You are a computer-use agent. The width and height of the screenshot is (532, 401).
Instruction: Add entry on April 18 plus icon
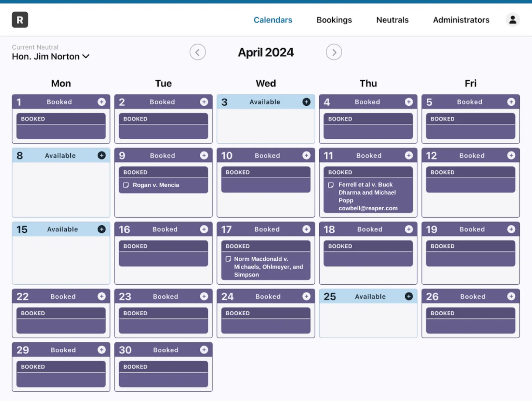click(x=409, y=229)
